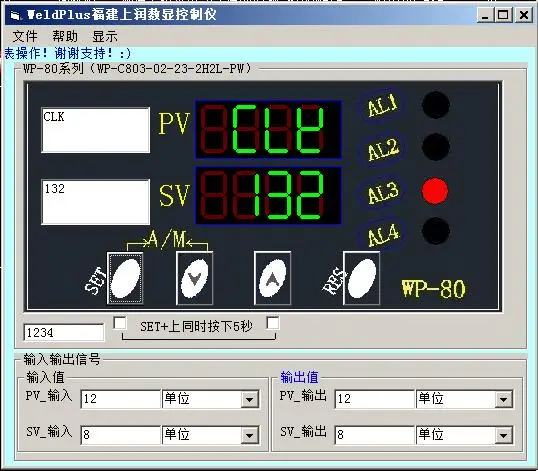This screenshot has height=471, width=538.
Task: Click the 输出值 group heading
Action: (x=299, y=377)
